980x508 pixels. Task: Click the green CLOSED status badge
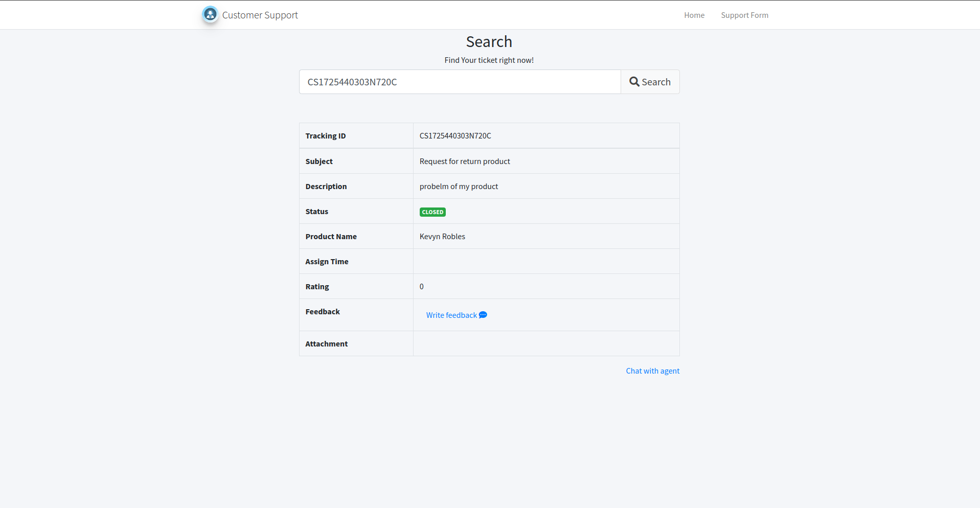(x=432, y=212)
